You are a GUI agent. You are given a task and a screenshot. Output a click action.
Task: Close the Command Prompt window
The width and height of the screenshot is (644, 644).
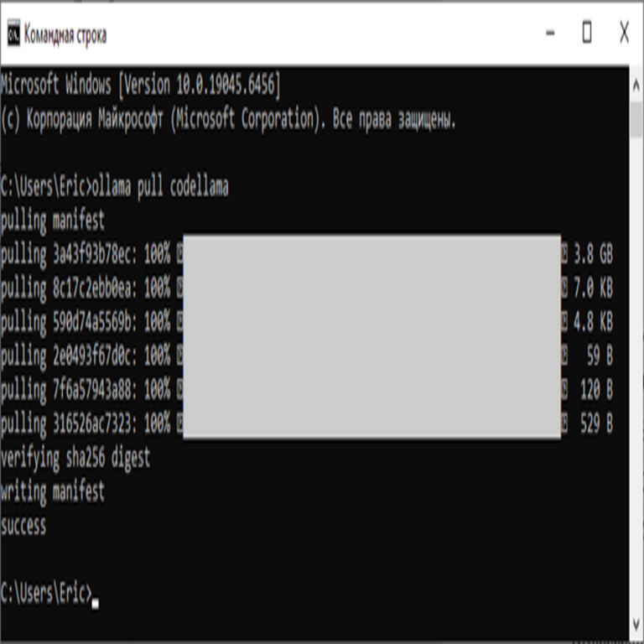[624, 34]
